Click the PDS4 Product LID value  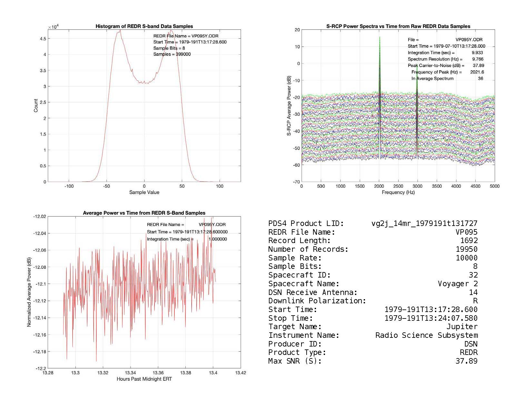point(424,223)
